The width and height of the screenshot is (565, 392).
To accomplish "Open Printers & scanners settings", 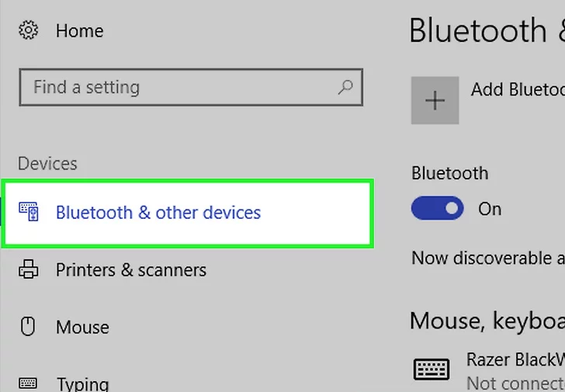I will pyautogui.click(x=130, y=270).
